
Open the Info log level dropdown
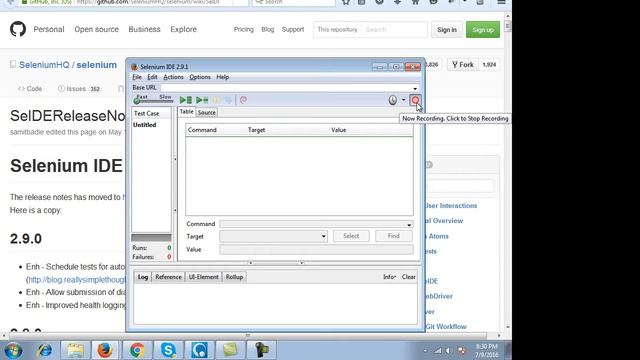(x=389, y=277)
